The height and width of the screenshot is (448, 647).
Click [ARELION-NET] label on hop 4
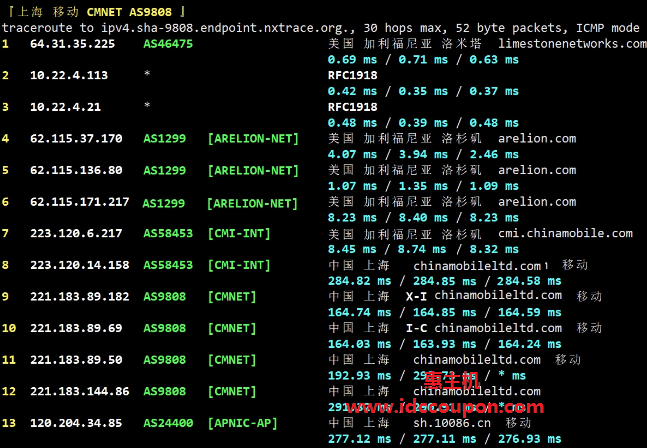tap(253, 138)
